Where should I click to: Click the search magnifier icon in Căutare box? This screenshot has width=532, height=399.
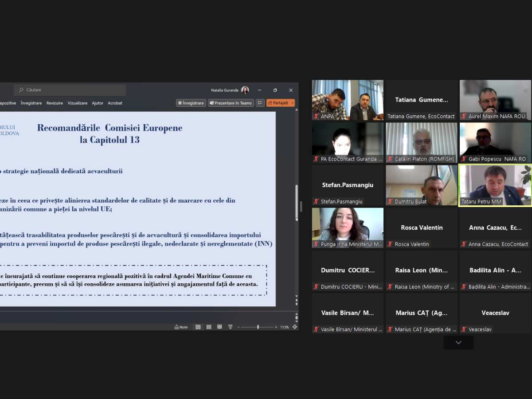(x=21, y=90)
